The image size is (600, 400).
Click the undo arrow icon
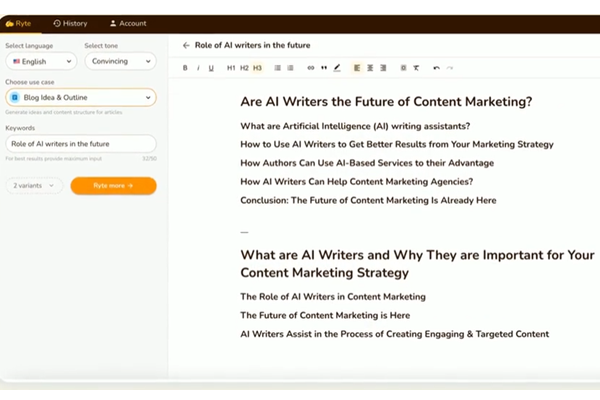coord(436,68)
